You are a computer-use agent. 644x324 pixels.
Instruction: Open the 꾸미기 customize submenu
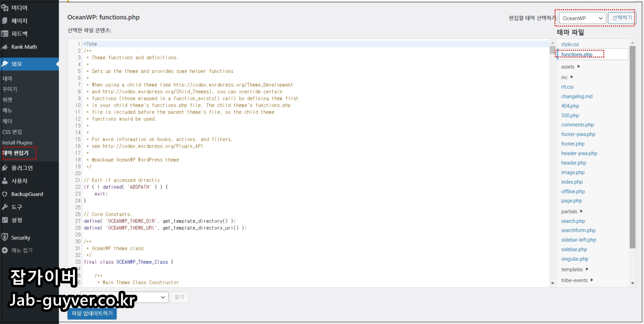(x=10, y=89)
